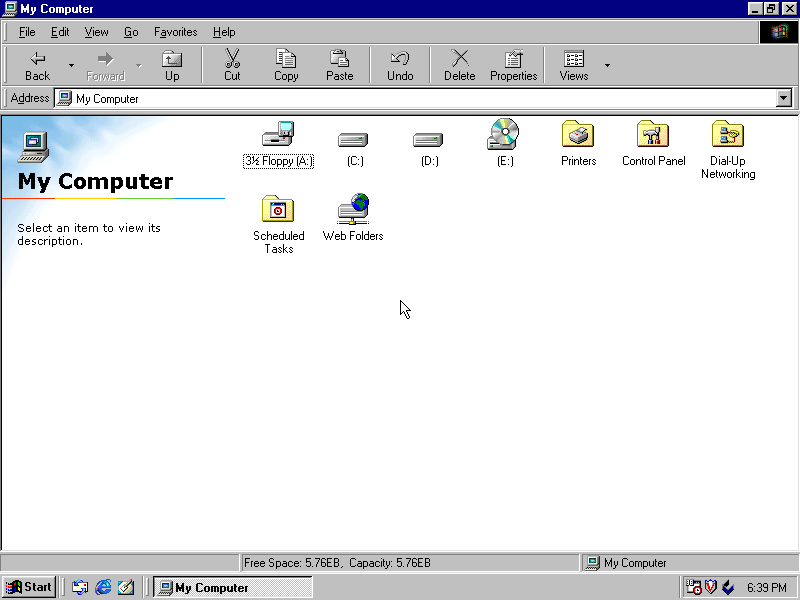Click the Views toolbar button
800x600 pixels.
[573, 66]
